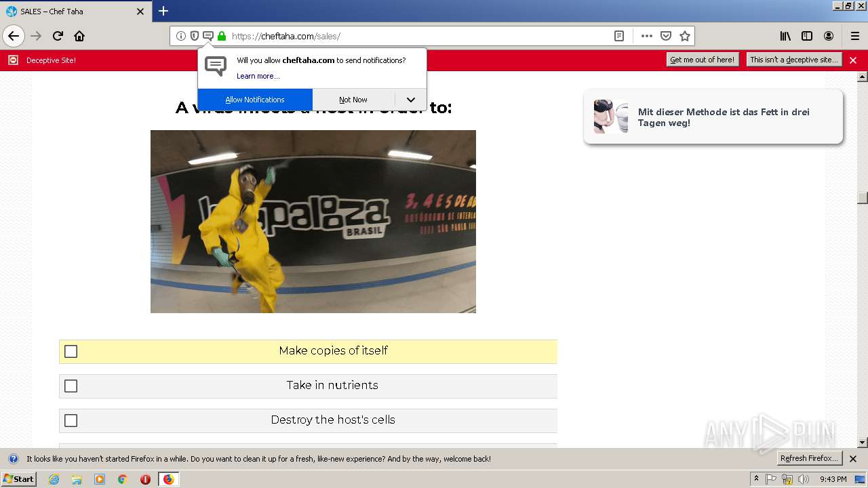Image resolution: width=868 pixels, height=488 pixels.
Task: Click Get me out of here button
Action: (x=702, y=60)
